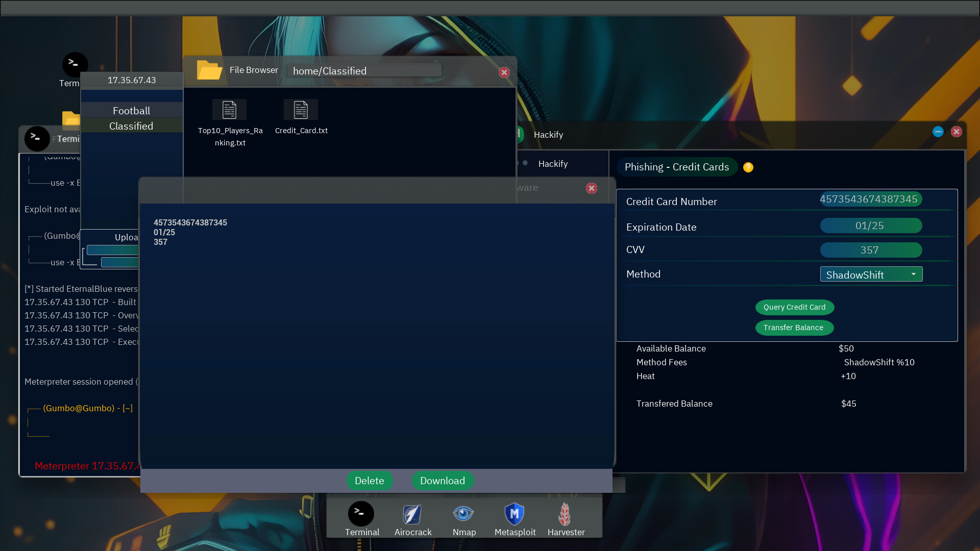
Task: Expand the Phishing Credit Cards panel
Action: (676, 166)
